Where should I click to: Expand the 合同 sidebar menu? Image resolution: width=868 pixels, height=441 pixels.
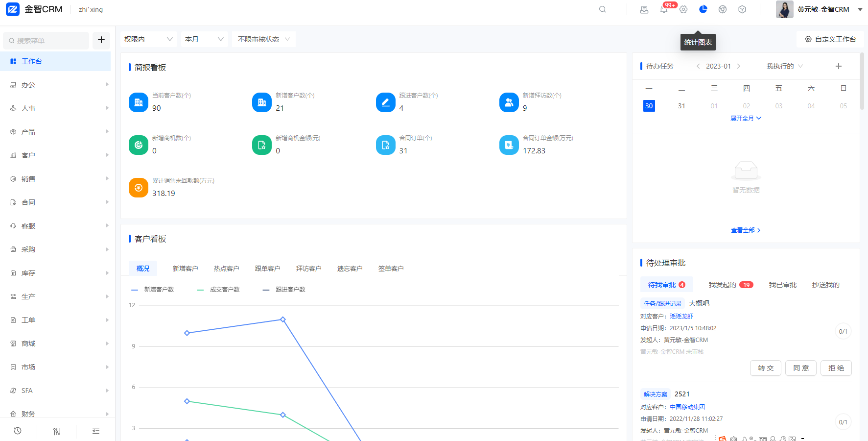pyautogui.click(x=55, y=202)
